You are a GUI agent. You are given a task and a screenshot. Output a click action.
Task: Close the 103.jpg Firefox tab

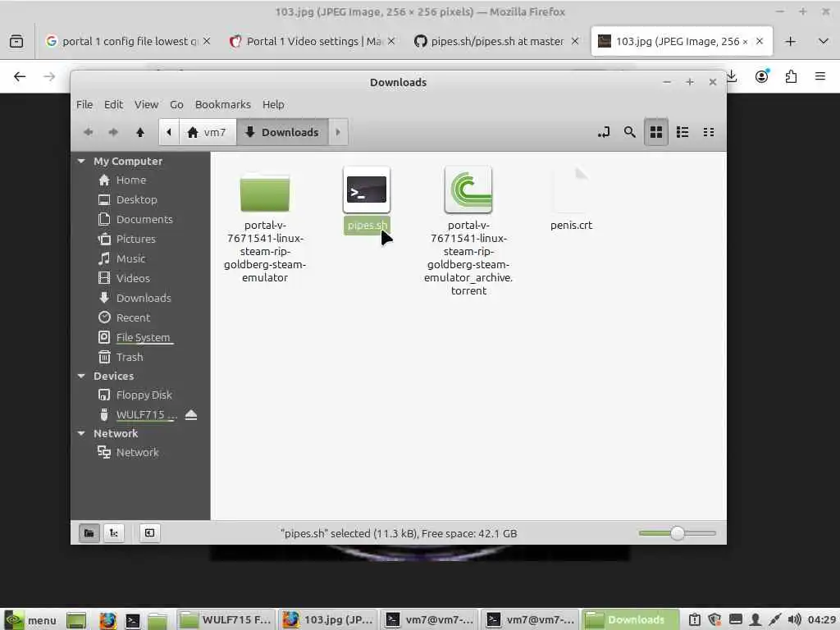759,41
